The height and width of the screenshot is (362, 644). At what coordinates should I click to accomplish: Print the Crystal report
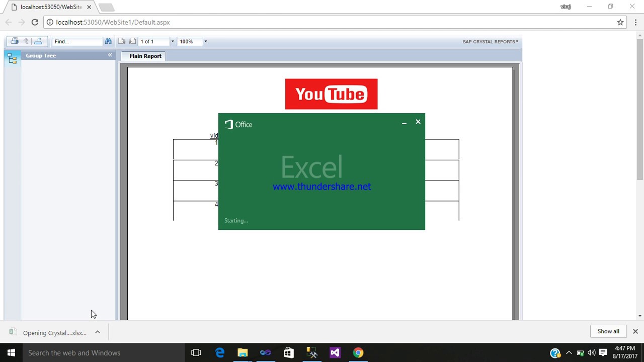pos(15,41)
